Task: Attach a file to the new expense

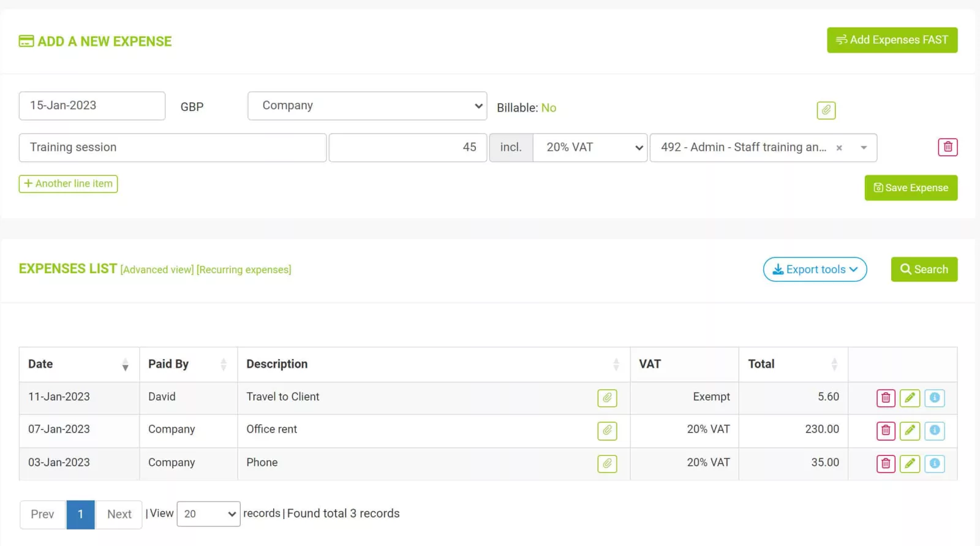Action: click(x=826, y=110)
